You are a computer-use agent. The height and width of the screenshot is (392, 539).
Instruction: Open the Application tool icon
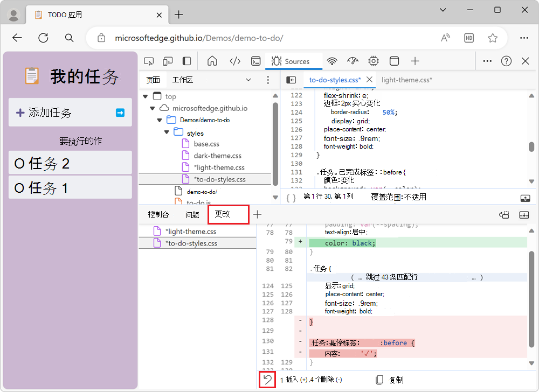(395, 61)
